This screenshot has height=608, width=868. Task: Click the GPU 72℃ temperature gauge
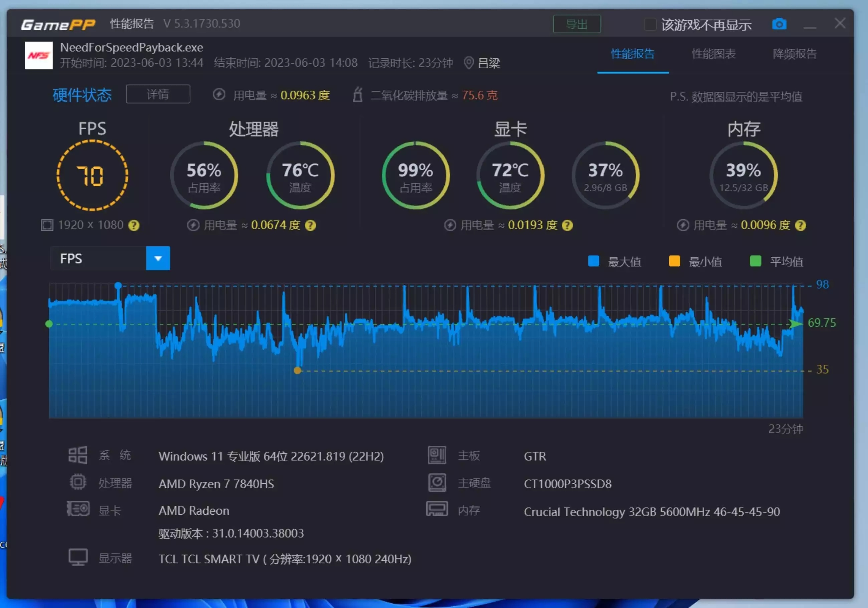(510, 175)
